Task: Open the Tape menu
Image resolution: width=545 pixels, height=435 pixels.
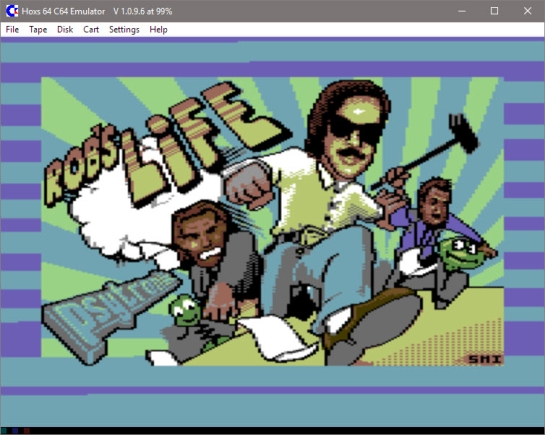Action: pyautogui.click(x=38, y=30)
